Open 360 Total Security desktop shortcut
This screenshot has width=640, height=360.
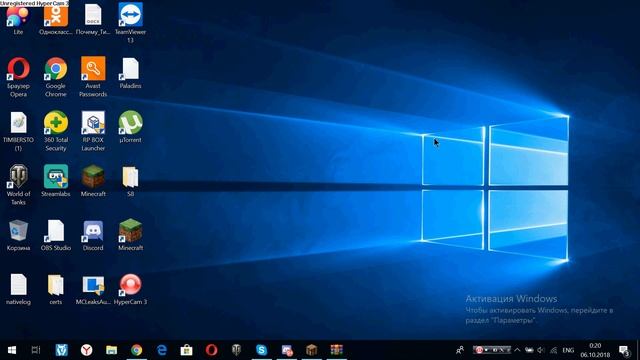[56, 131]
